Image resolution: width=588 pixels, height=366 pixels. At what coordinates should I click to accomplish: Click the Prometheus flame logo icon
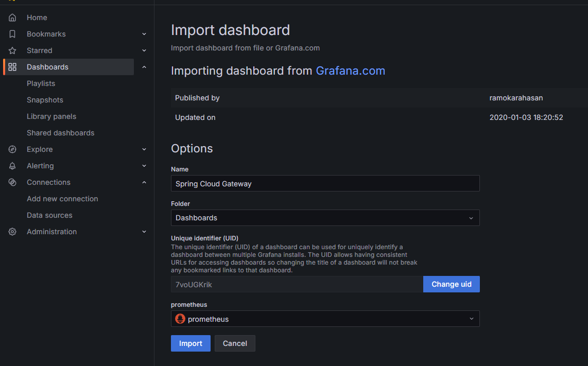pos(180,319)
